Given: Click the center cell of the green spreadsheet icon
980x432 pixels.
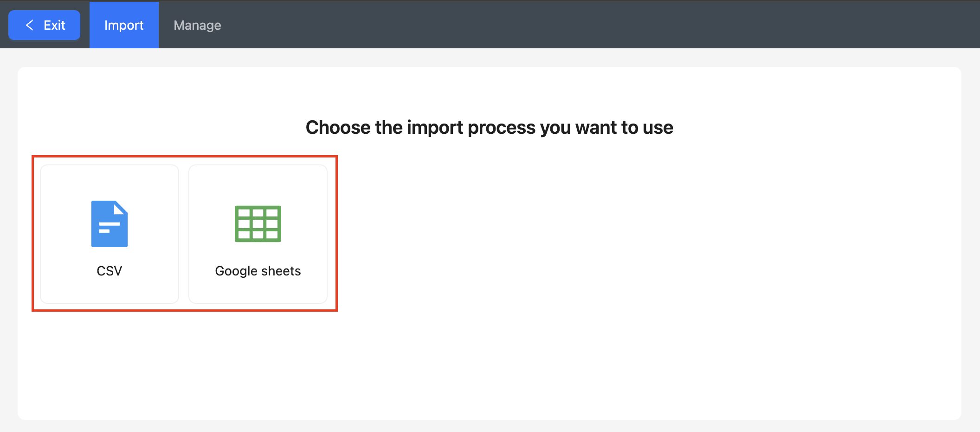Looking at the screenshot, I should click(x=258, y=224).
